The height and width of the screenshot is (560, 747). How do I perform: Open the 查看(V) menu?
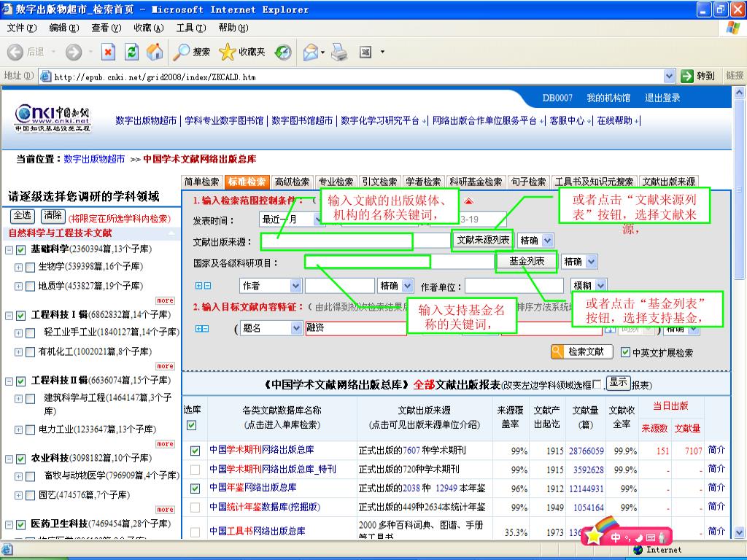[107, 28]
